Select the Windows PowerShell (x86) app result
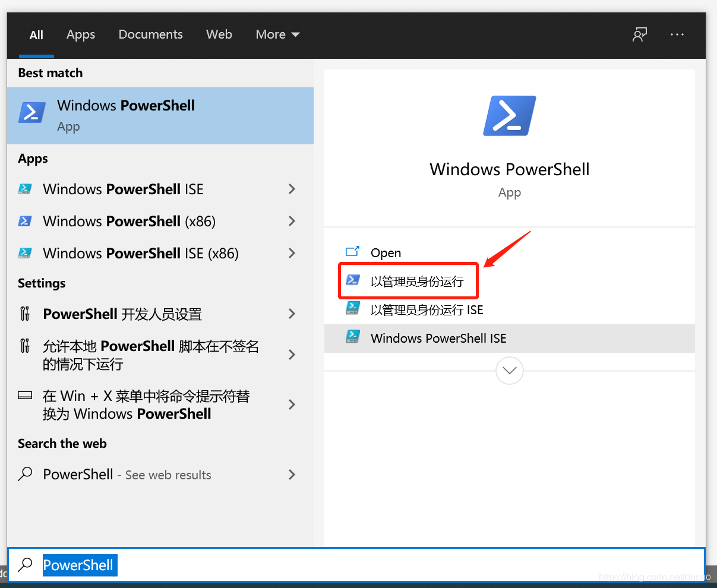717x588 pixels. (x=160, y=221)
